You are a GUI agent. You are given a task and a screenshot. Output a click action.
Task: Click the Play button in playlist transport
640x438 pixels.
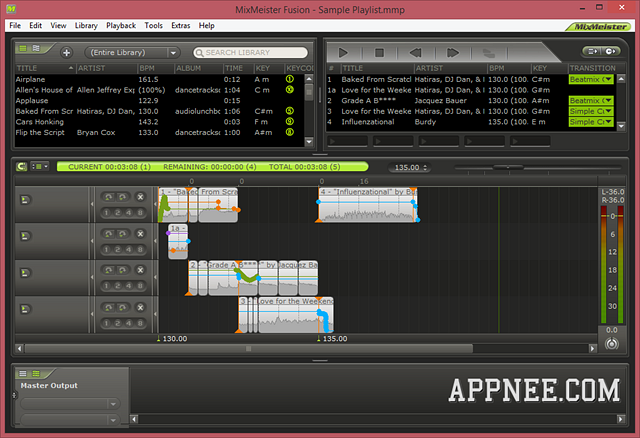click(343, 53)
